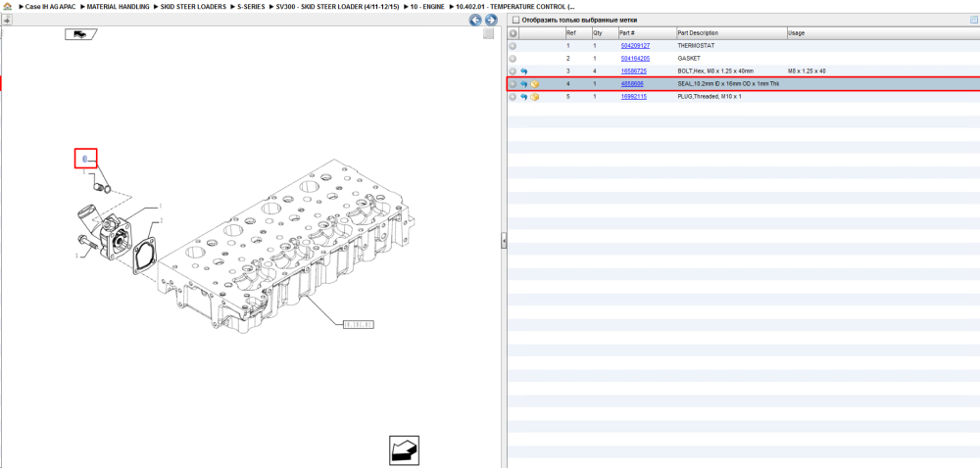
Task: Select the round marker for GASKET row
Action: click(513, 58)
